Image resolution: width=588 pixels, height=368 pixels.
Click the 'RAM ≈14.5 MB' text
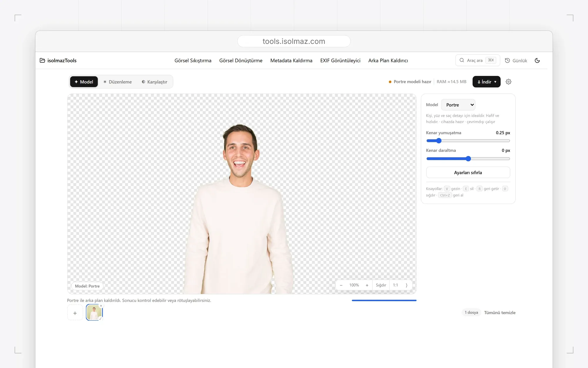coord(452,82)
